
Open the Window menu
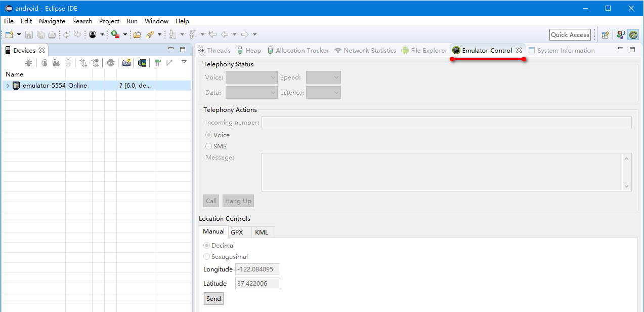[156, 21]
